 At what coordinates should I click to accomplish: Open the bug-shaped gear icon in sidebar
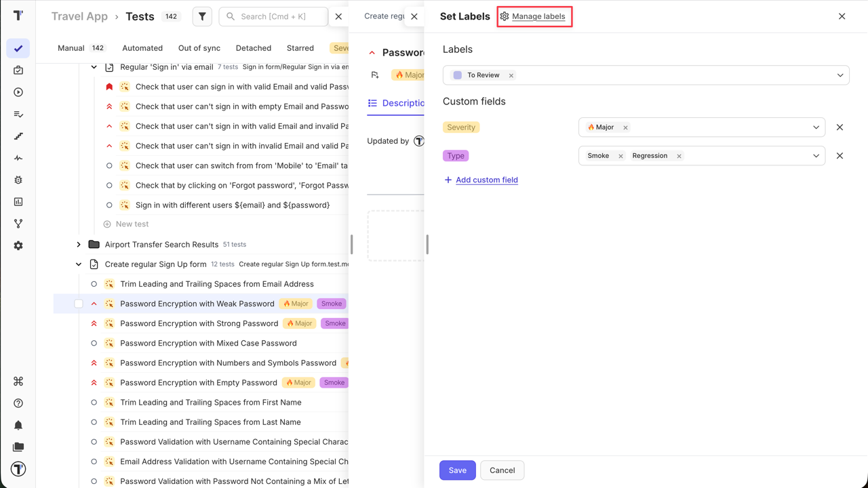pos(18,180)
